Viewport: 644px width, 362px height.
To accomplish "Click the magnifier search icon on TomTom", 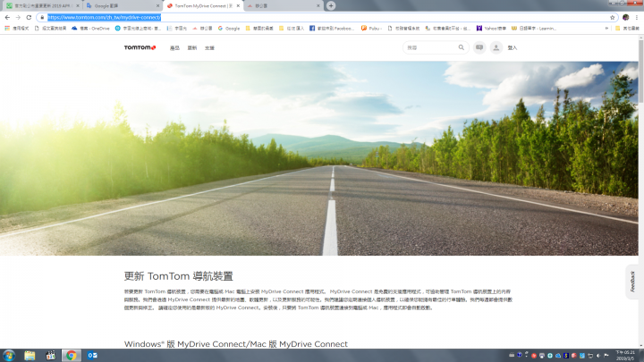I will click(x=461, y=47).
